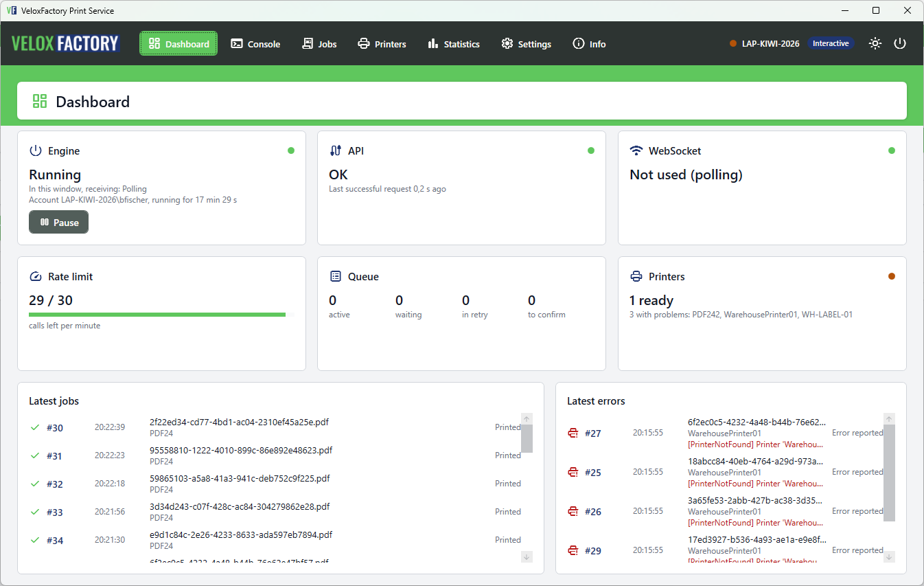Click the green checkmark for job #30
The width and height of the screenshot is (924, 586).
(35, 427)
